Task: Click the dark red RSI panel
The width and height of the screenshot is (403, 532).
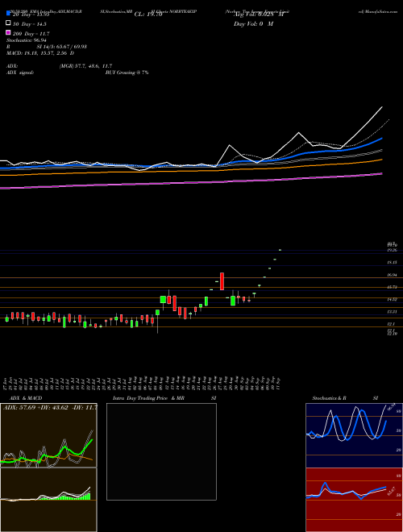Action: [354, 500]
